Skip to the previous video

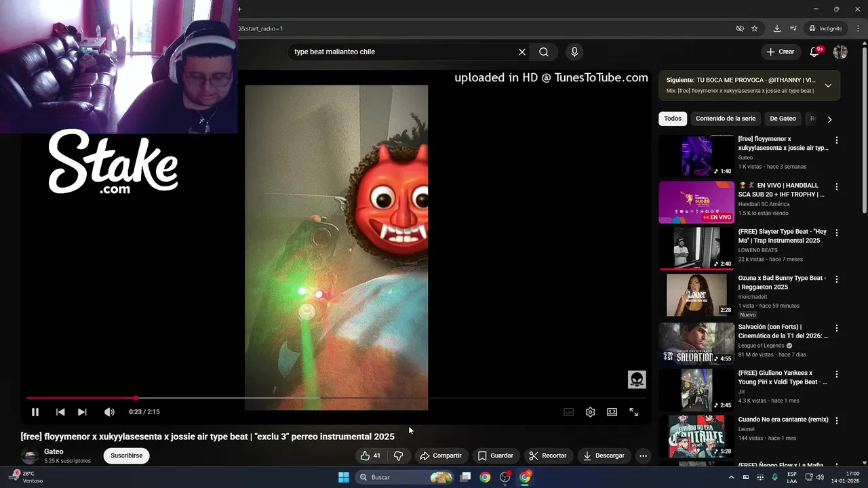(x=60, y=412)
